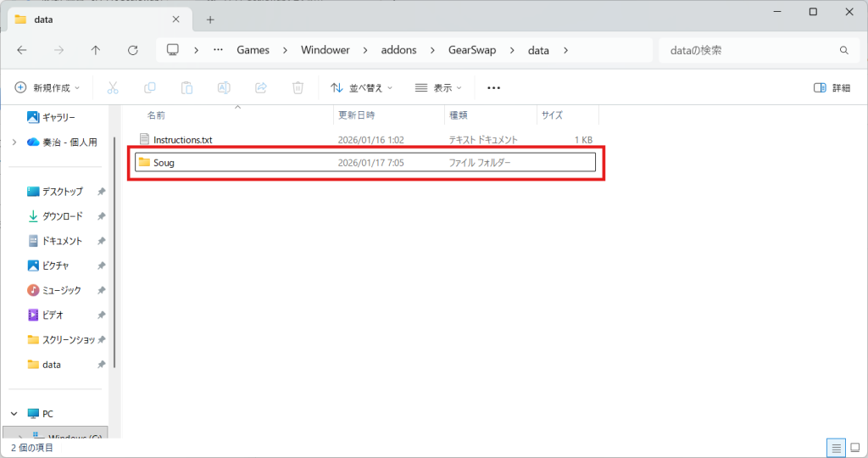868x458 pixels.
Task: Toggle the 詳細 details pane
Action: (x=832, y=87)
